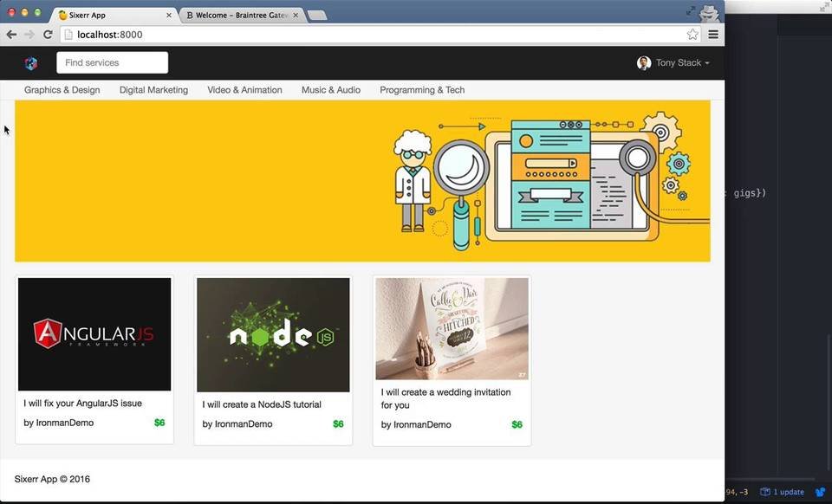Click the Sixerr logo icon in navbar
Image resolution: width=832 pixels, height=504 pixels.
click(x=31, y=63)
